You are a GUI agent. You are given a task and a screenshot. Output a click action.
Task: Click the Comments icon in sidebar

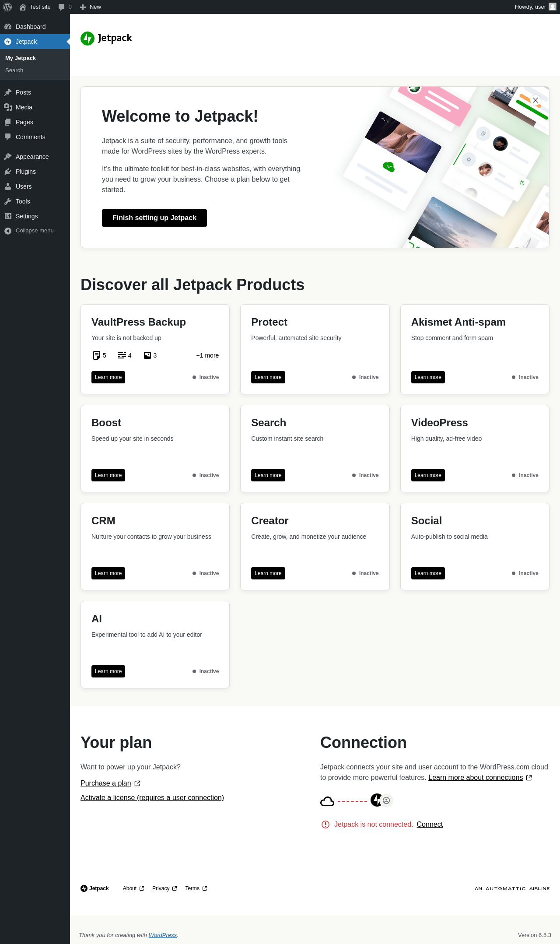pos(8,137)
